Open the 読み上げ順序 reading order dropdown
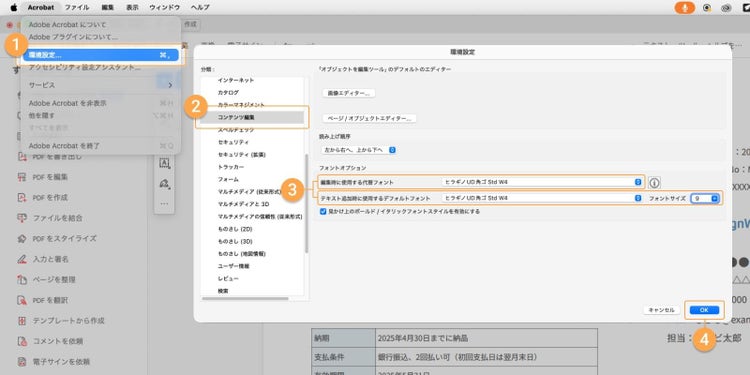This screenshot has width=750, height=375. [359, 150]
